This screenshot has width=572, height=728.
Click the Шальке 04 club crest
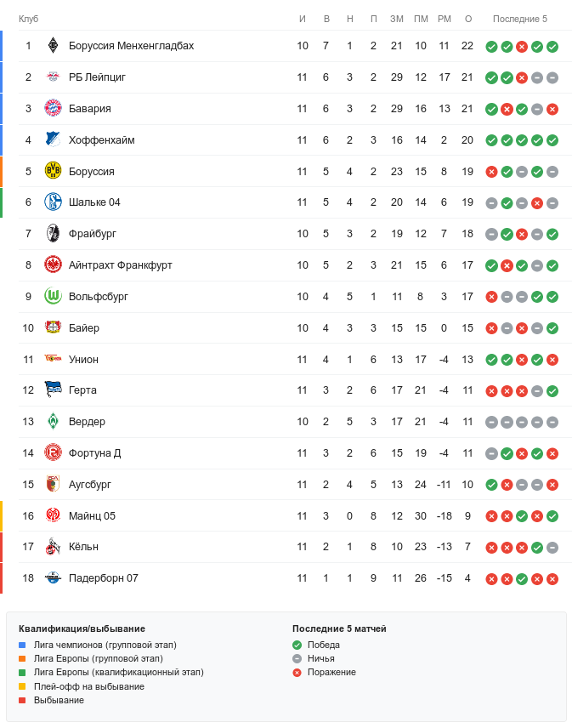click(54, 202)
